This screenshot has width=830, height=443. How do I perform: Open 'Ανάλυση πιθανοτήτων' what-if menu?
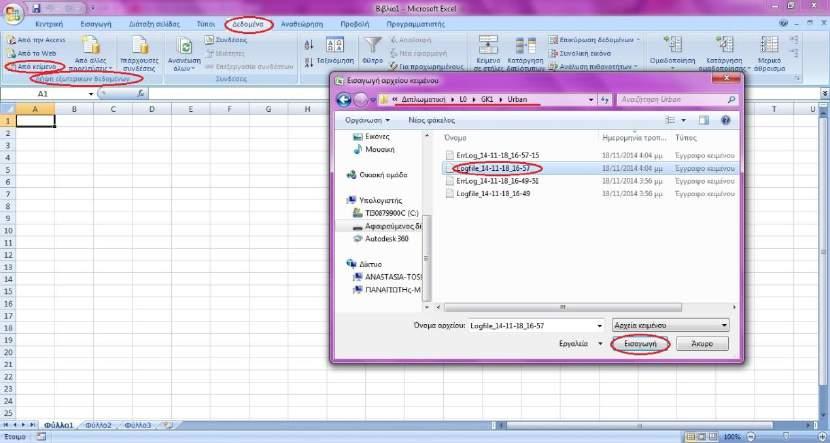[x=593, y=67]
